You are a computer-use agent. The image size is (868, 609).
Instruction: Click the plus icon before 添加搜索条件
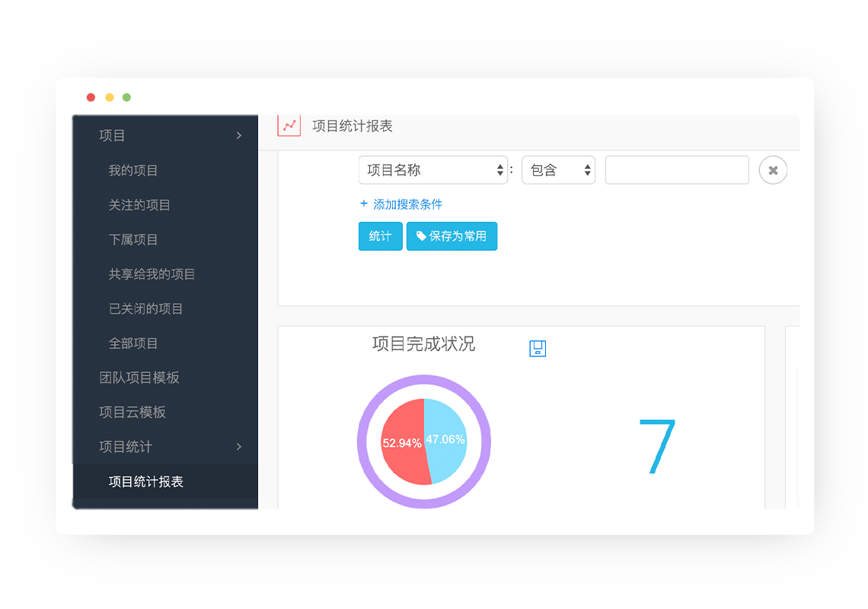click(x=364, y=204)
